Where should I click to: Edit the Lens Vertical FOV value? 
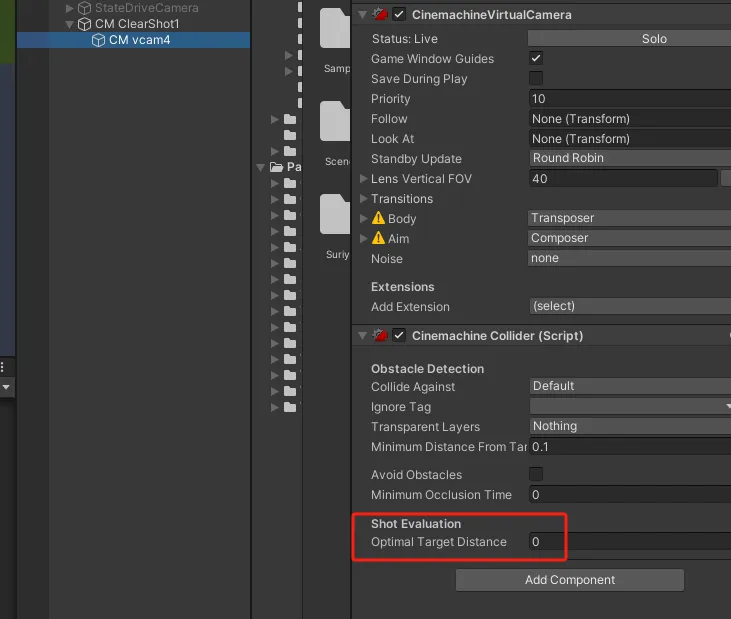(x=623, y=179)
